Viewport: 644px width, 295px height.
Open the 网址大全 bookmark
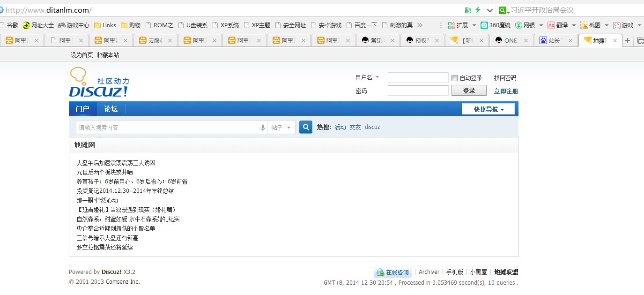38,25
